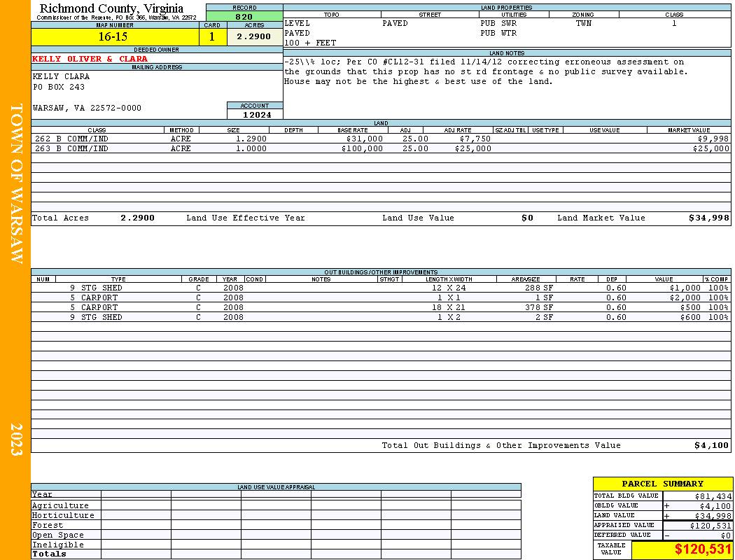
Task: Click the TOWN OF WARSAW sidebar text
Action: [16, 183]
